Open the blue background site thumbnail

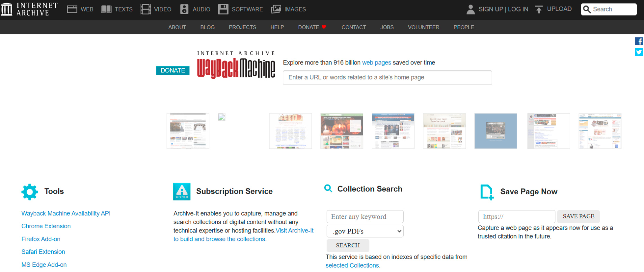[x=496, y=131]
